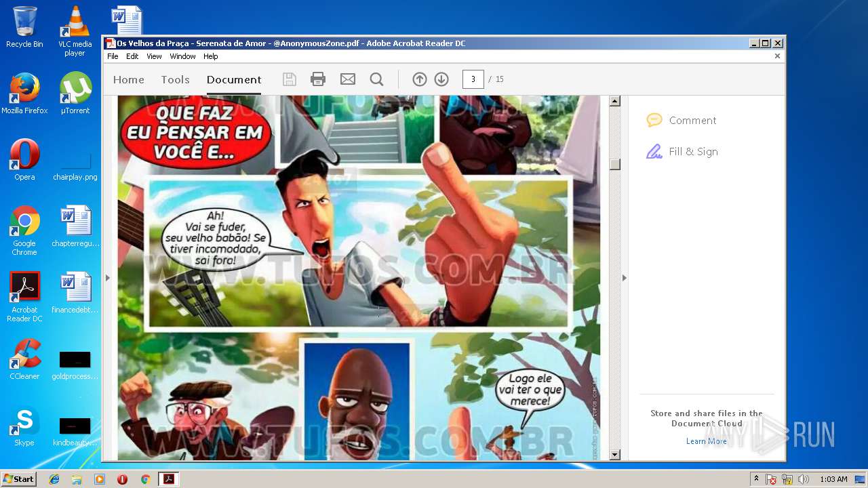The width and height of the screenshot is (868, 488).
Task: Launch CCleaner desktop shortcut
Action: 24,359
